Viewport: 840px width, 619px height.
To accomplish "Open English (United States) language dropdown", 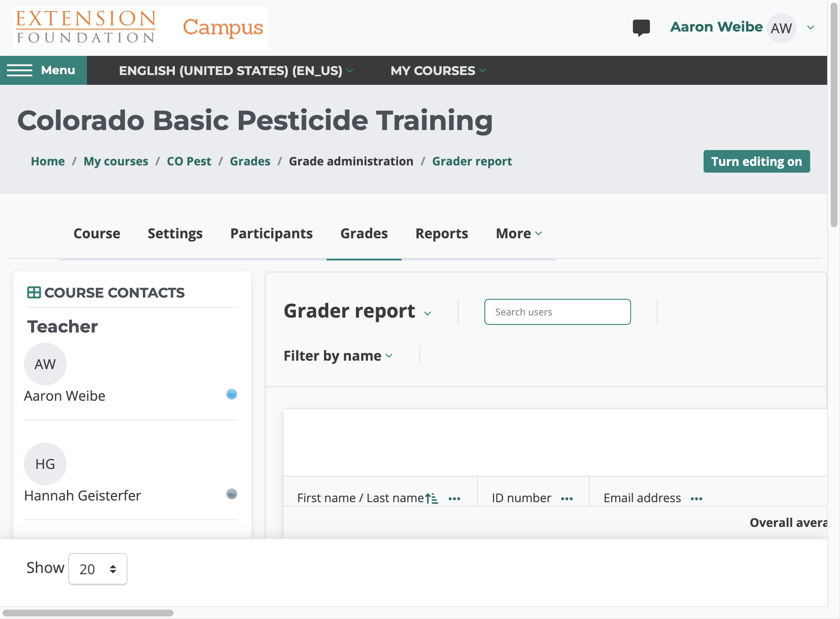I will [x=236, y=70].
